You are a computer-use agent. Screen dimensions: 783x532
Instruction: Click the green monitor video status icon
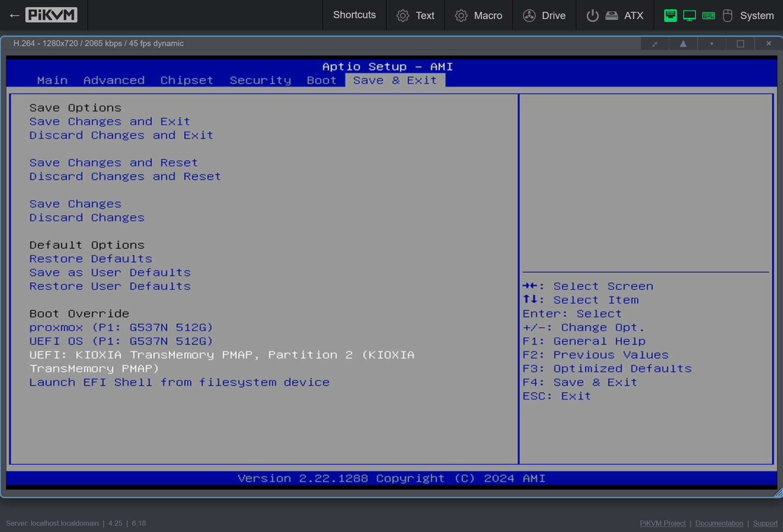(689, 16)
